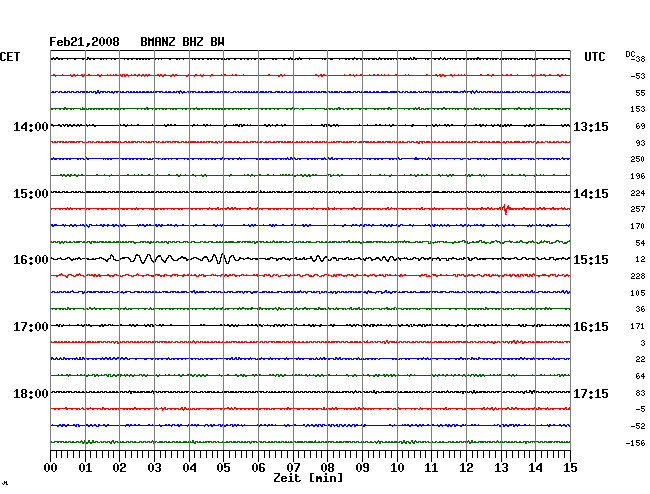This screenshot has width=650, height=494.
Task: Click the DC offset value "170"
Action: [638, 226]
